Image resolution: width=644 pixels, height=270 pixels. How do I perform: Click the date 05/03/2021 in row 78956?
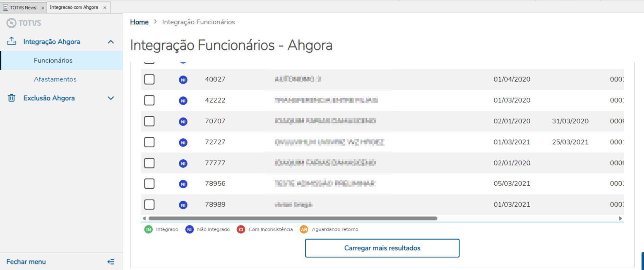pyautogui.click(x=512, y=184)
